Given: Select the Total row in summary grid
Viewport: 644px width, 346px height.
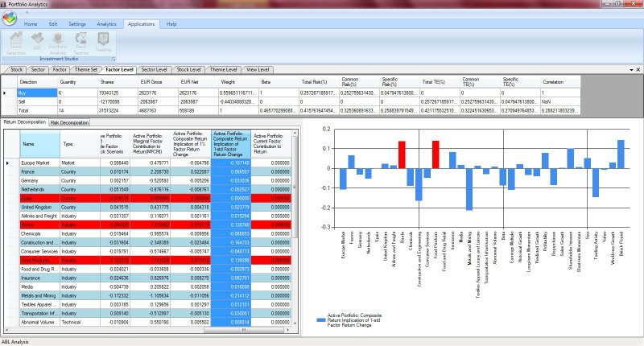Looking at the screenshot, I should [x=291, y=111].
